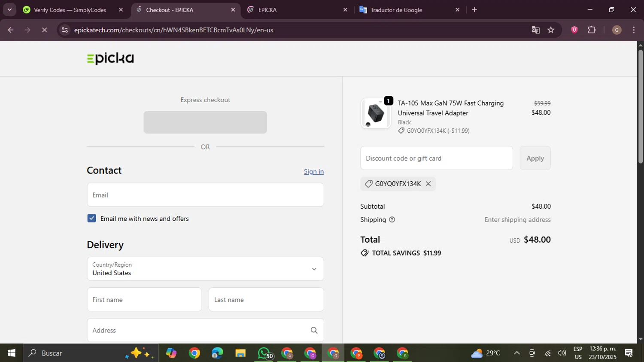Image resolution: width=644 pixels, height=362 pixels.
Task: Click the page vertical scrollbar
Action: 641,106
